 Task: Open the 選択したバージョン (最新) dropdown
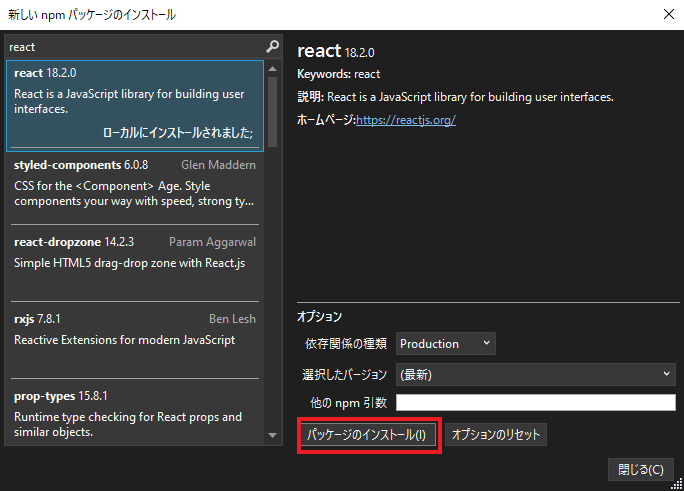[536, 374]
